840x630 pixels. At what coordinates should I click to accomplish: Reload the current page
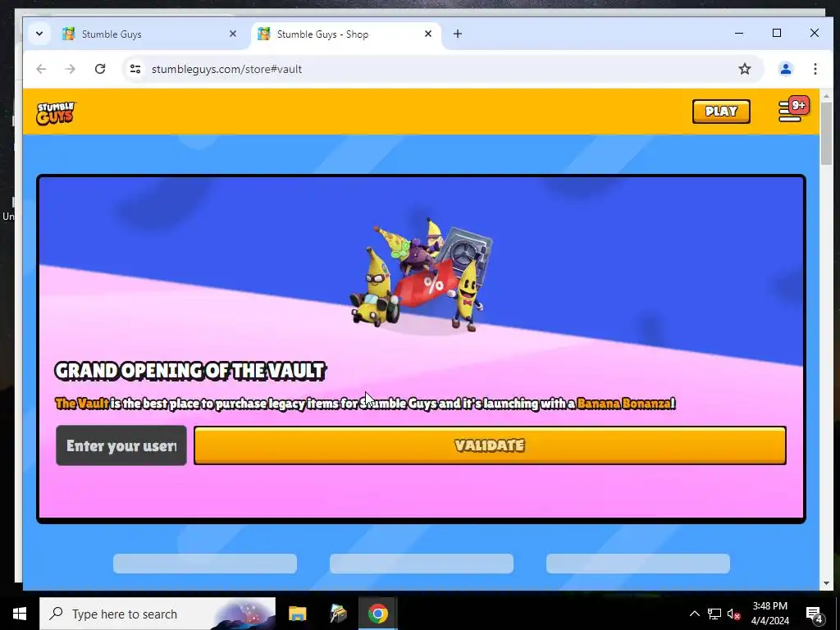pos(100,69)
